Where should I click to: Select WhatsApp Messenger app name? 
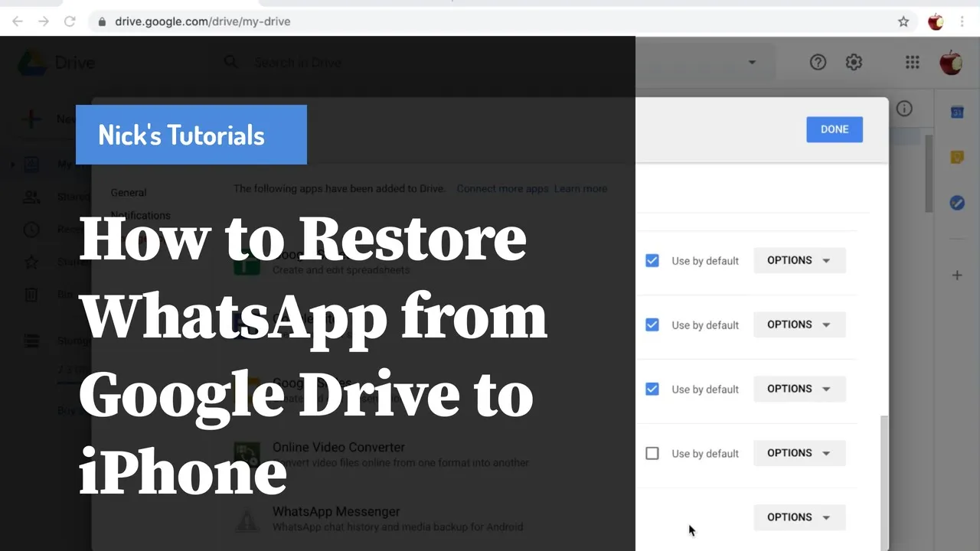pyautogui.click(x=336, y=511)
